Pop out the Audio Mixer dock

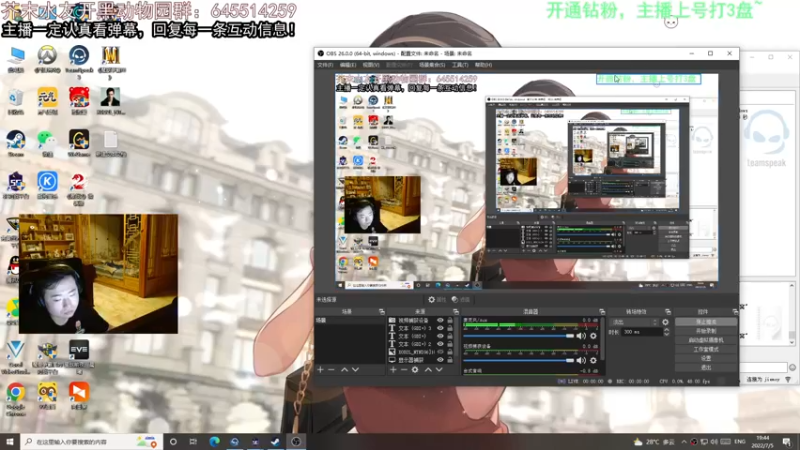pyautogui.click(x=602, y=311)
